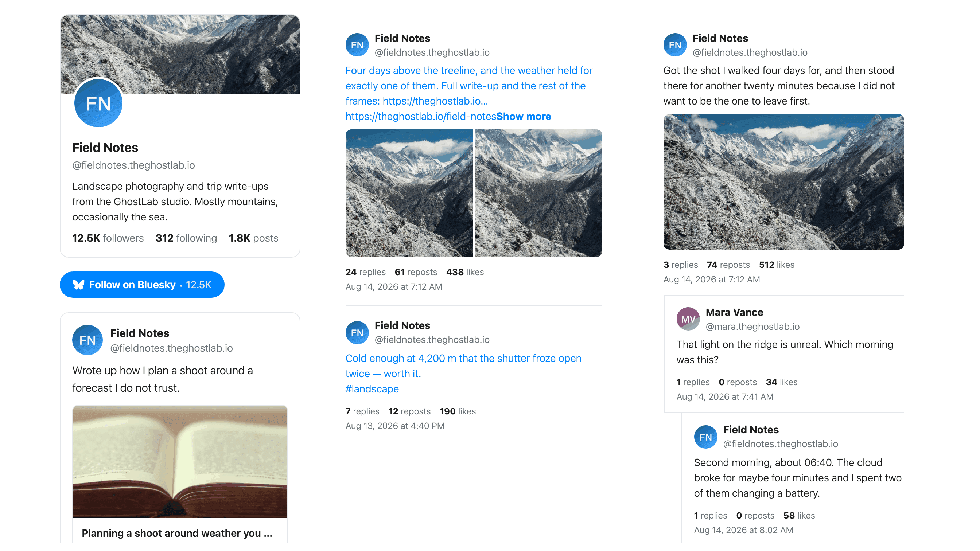This screenshot has height=551, width=980.
Task: Click 74 reposts on the 'Got the shot' post
Action: pyautogui.click(x=728, y=265)
